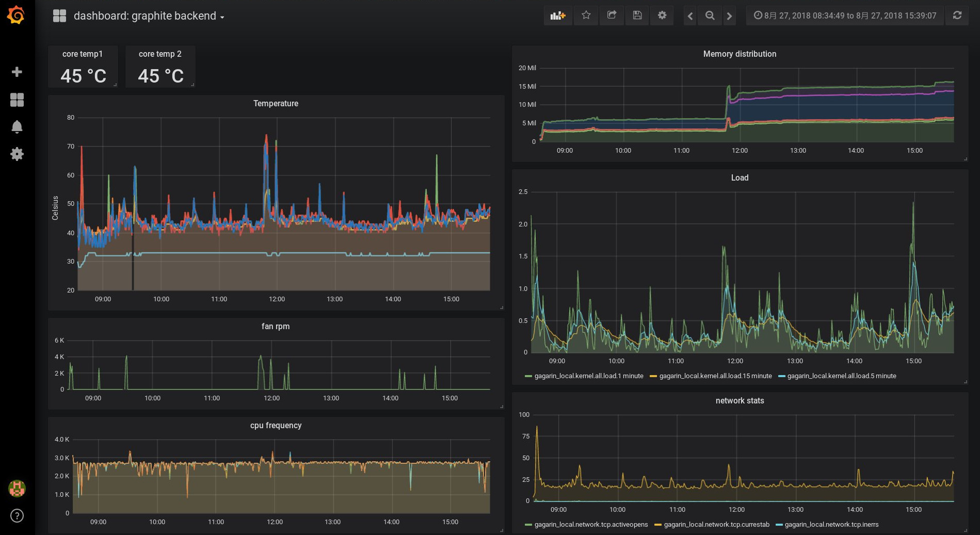Open Configuration gear in the sidebar
The image size is (980, 535).
point(17,154)
